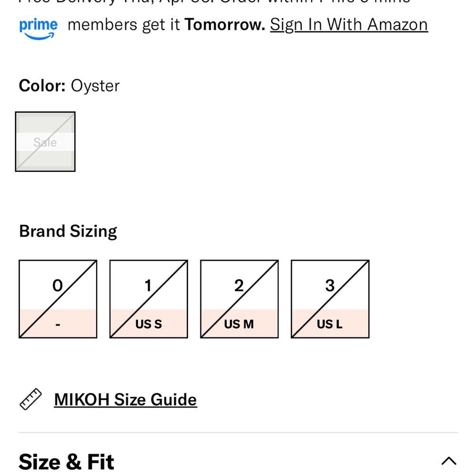Choose brand size 0
Image resolution: width=476 pixels, height=476 pixels.
pos(58,299)
